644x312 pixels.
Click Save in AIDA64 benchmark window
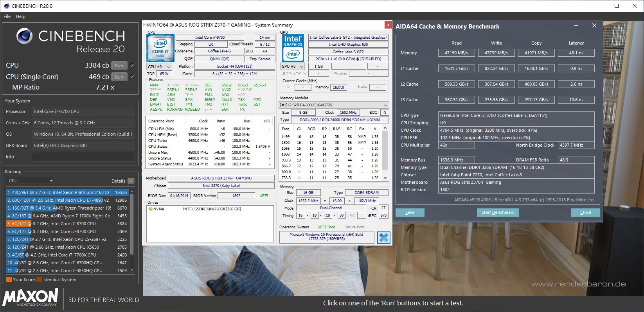[x=410, y=212]
